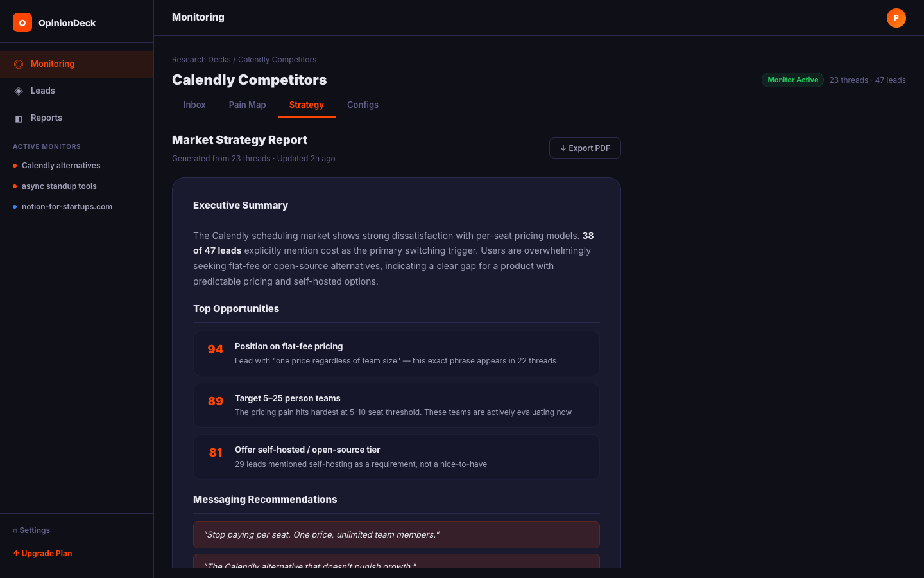The width and height of the screenshot is (924, 578).
Task: Open Leads using the diamond icon
Action: pyautogui.click(x=19, y=91)
